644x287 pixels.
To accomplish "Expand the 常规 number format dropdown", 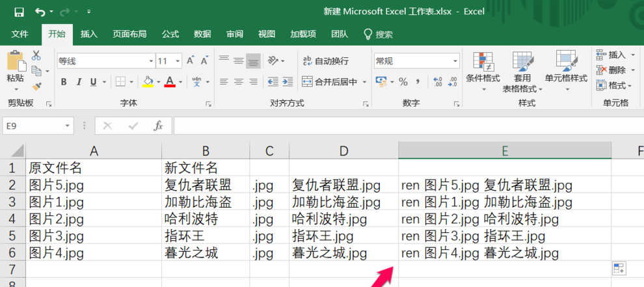I will (416, 61).
